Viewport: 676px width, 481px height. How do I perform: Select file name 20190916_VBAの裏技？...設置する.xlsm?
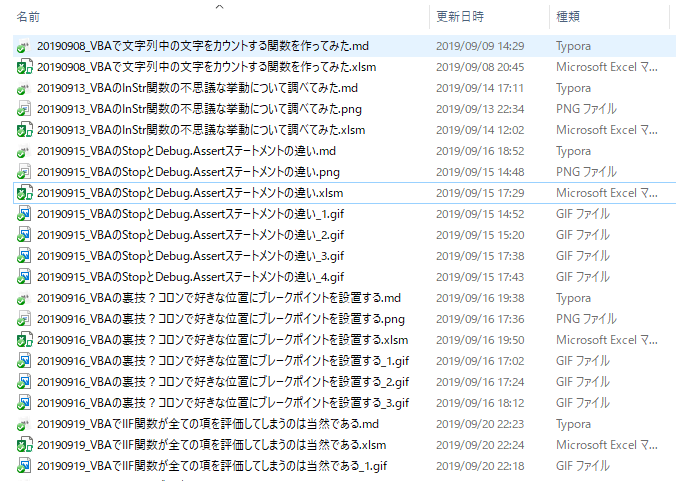pos(222,340)
